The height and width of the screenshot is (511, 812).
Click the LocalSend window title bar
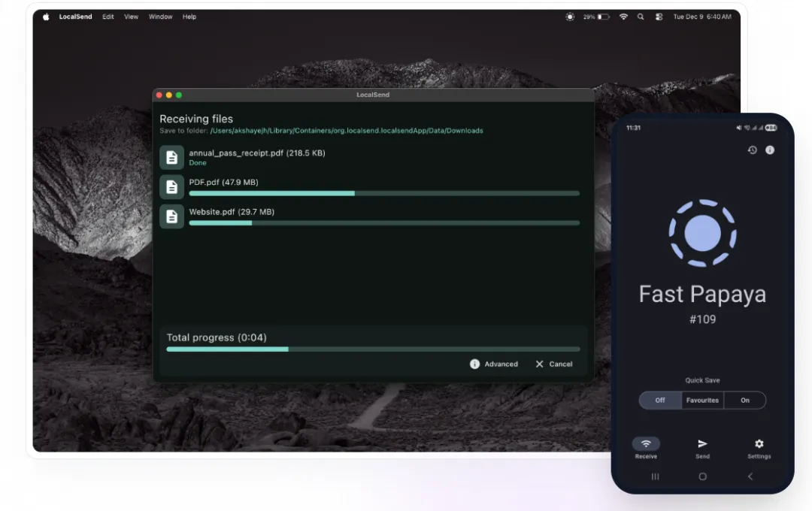(x=373, y=95)
